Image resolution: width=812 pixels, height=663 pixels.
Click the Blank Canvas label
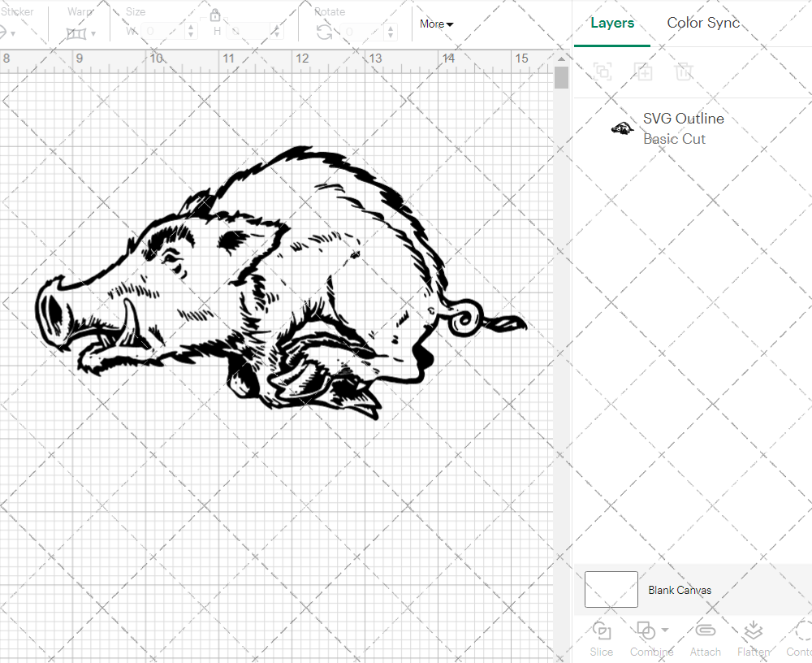[x=680, y=590]
